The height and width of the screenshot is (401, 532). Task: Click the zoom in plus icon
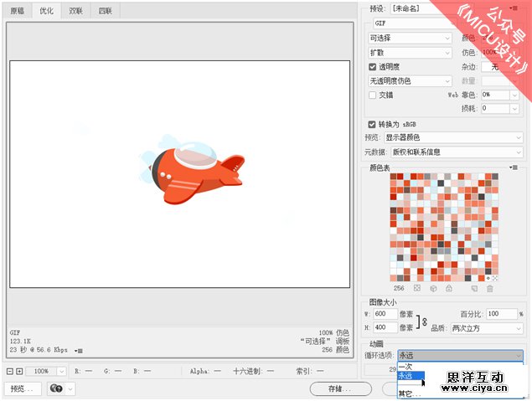[x=19, y=370]
